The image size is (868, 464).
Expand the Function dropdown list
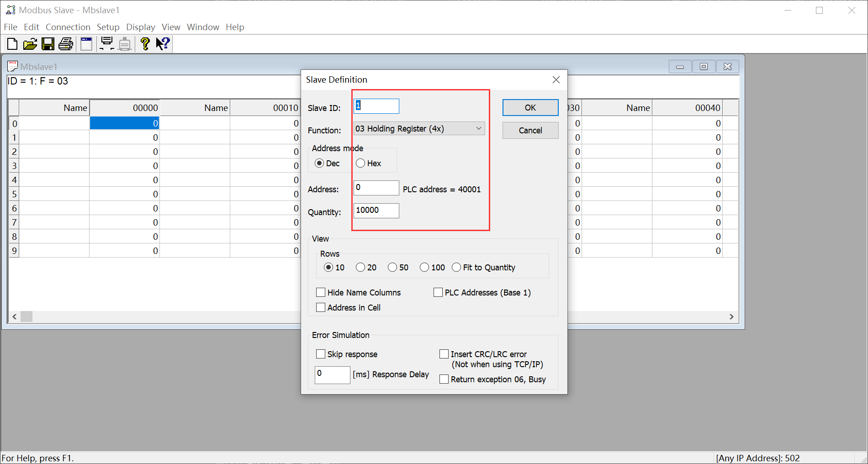tap(478, 129)
